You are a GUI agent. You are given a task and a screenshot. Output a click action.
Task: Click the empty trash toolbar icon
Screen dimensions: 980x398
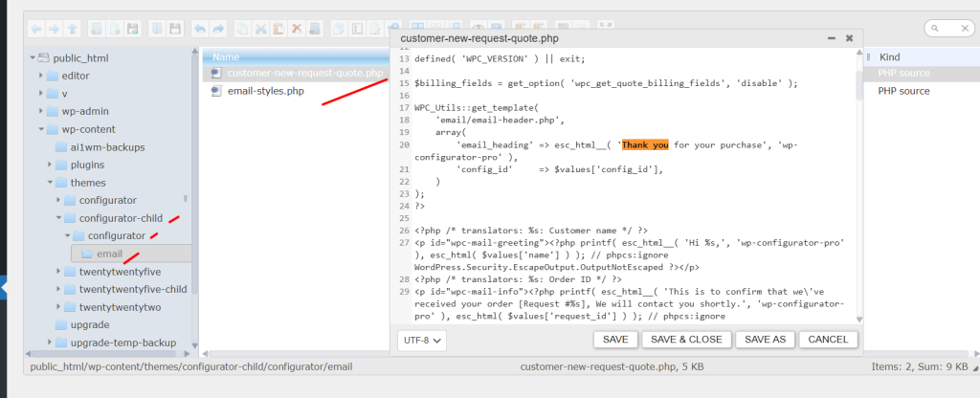point(314,28)
